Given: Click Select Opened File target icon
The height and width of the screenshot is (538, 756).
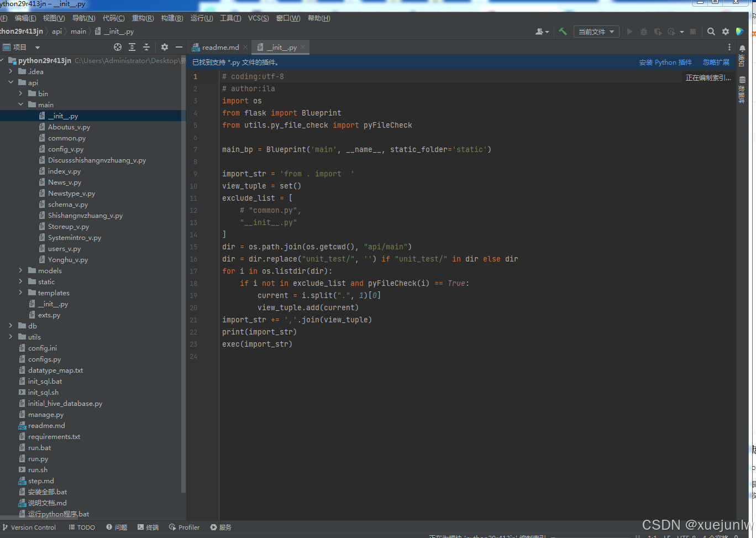Looking at the screenshot, I should (x=118, y=47).
